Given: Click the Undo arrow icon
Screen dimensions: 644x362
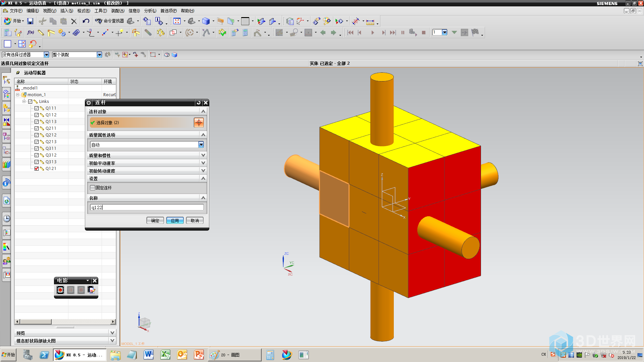Looking at the screenshot, I should click(x=86, y=21).
